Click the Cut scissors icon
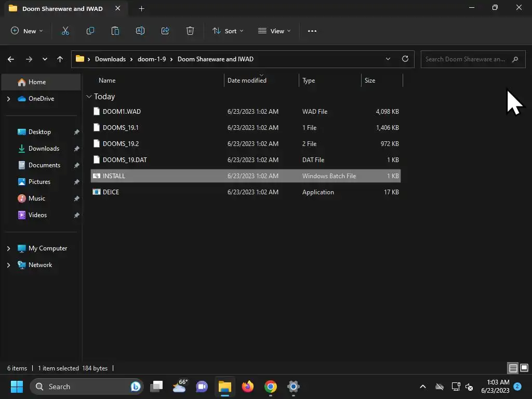 pos(65,31)
